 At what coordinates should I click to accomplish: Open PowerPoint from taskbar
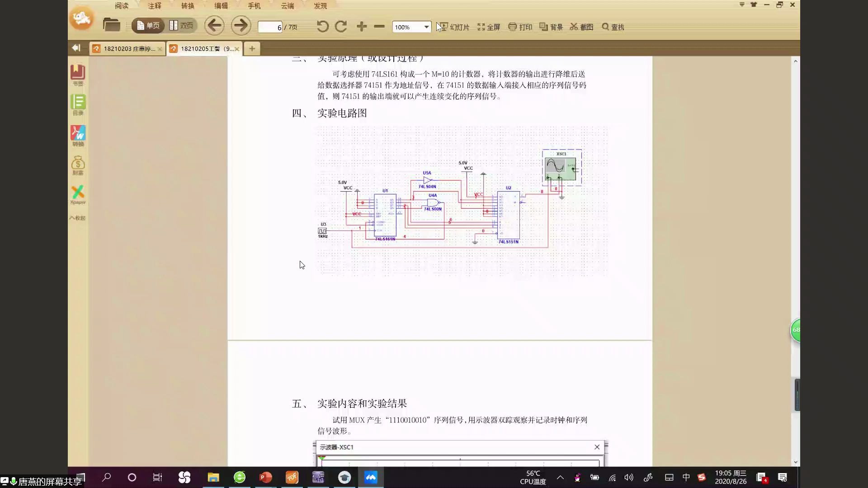tap(266, 477)
